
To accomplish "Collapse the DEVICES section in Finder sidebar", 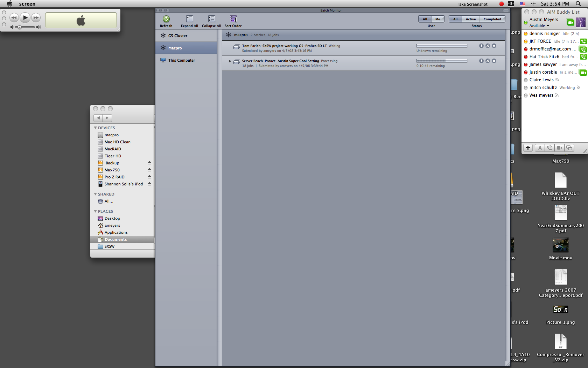I will click(x=96, y=128).
